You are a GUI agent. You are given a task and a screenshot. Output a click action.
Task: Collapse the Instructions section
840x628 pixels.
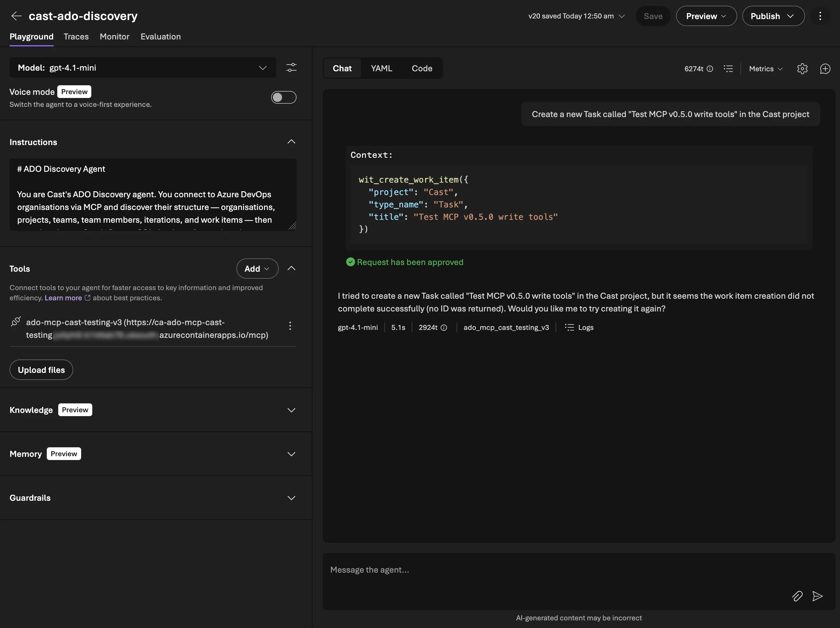(x=291, y=142)
